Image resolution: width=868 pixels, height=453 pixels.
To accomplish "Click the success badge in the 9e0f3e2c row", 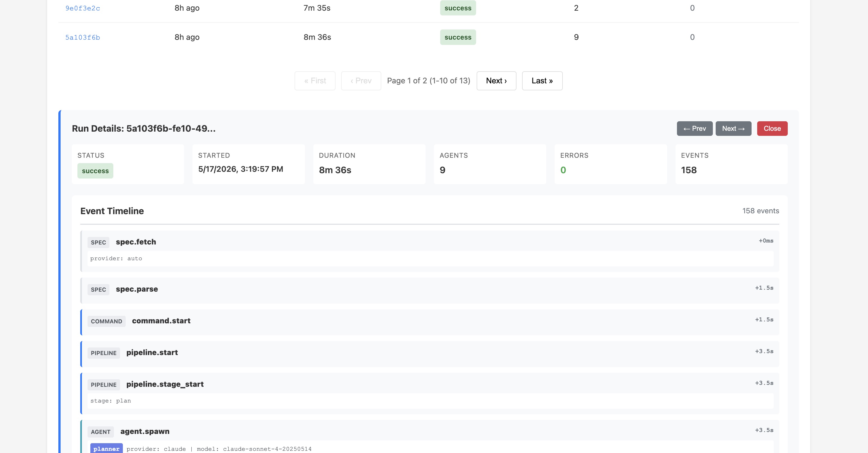I will click(x=458, y=8).
